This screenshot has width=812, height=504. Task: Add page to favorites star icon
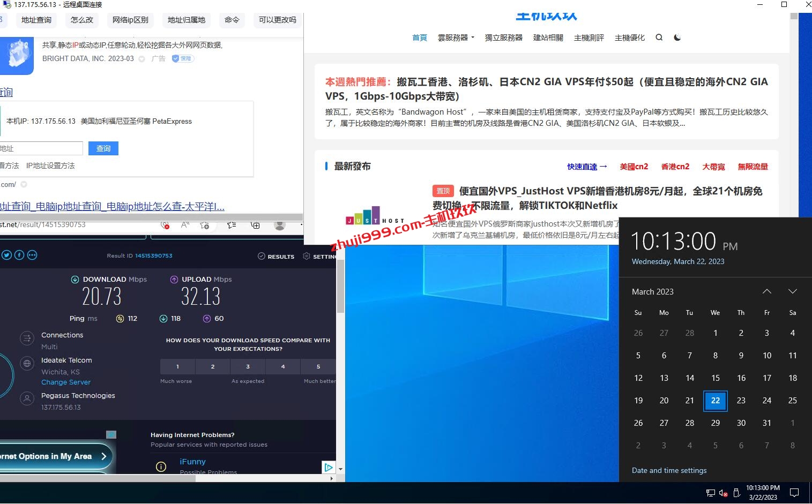click(205, 225)
